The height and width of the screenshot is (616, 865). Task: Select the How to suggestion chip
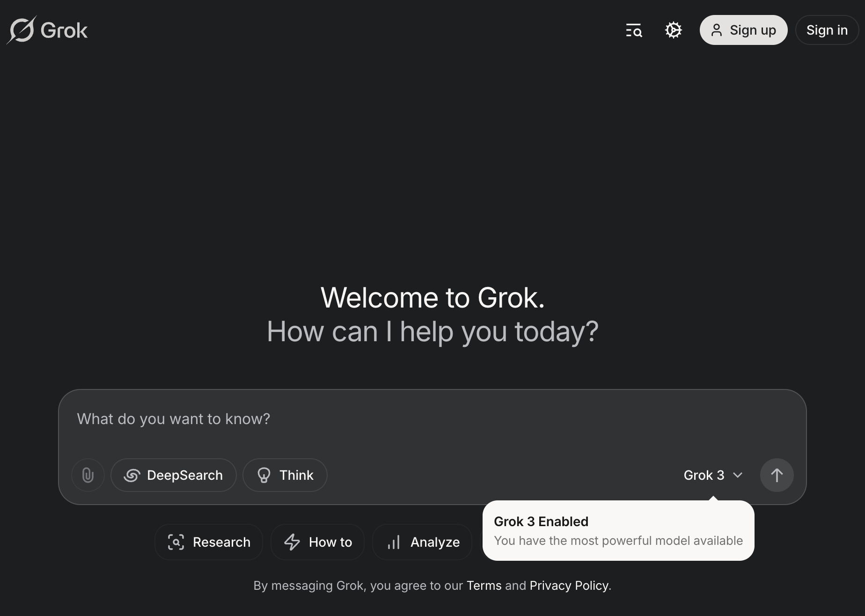[x=318, y=542]
